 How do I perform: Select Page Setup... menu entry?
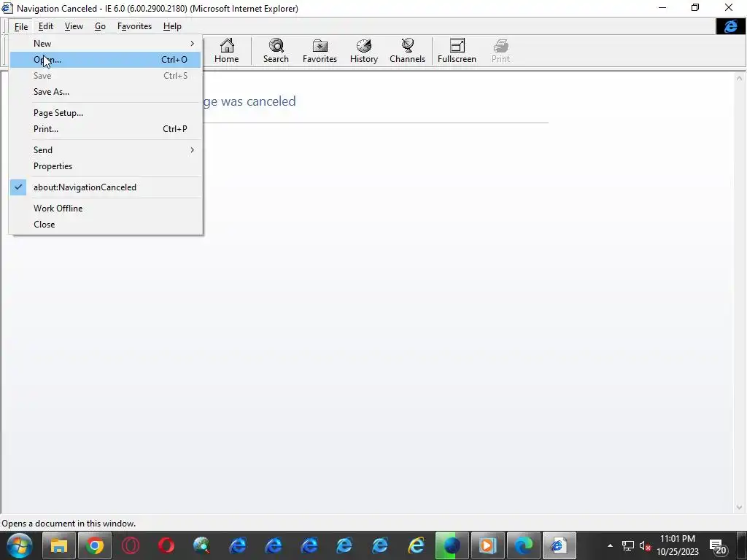tap(105, 113)
